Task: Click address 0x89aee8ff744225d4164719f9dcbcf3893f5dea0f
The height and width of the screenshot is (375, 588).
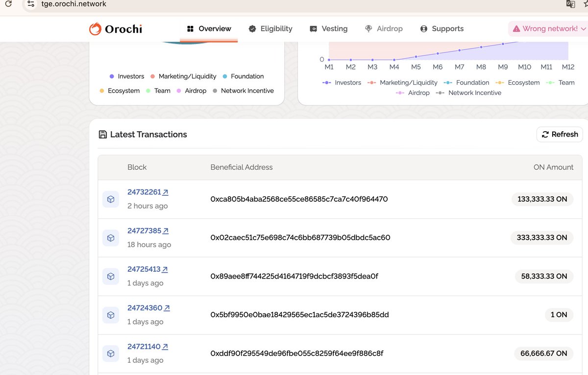Action: point(294,276)
